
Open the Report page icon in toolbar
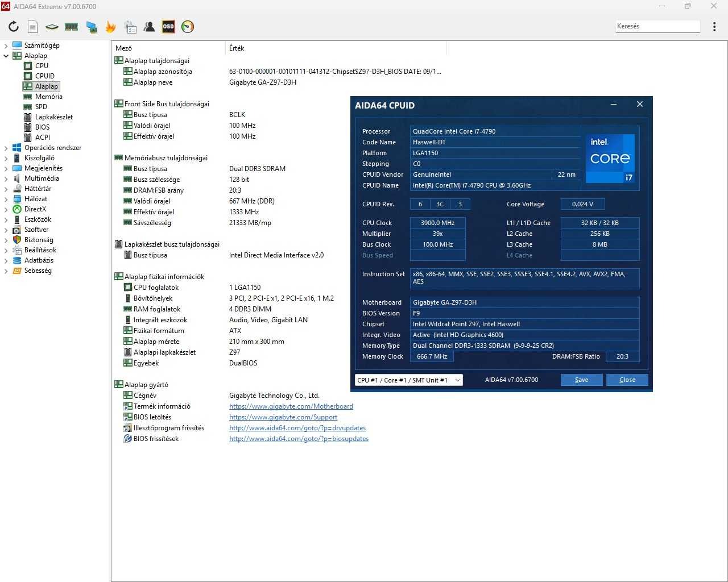(x=33, y=27)
